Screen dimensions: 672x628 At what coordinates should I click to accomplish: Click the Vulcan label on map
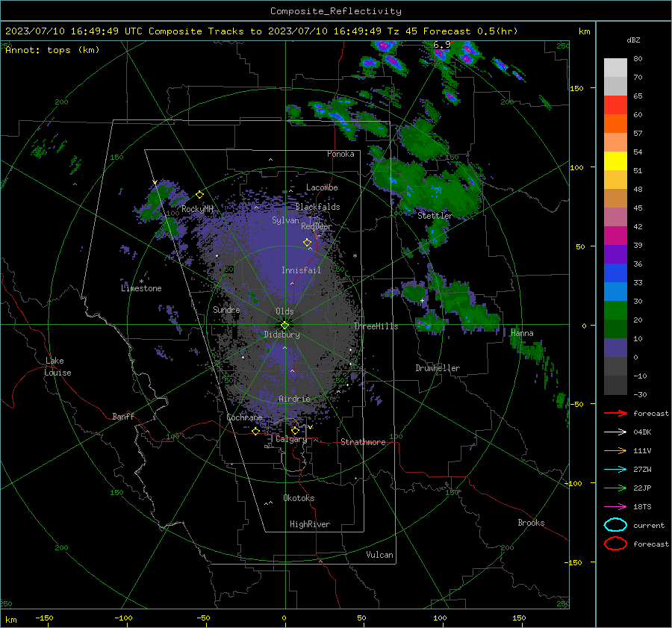[379, 555]
